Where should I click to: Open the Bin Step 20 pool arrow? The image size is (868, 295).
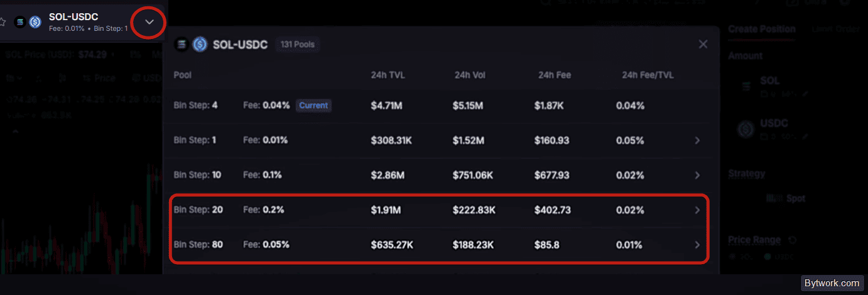coord(697,210)
